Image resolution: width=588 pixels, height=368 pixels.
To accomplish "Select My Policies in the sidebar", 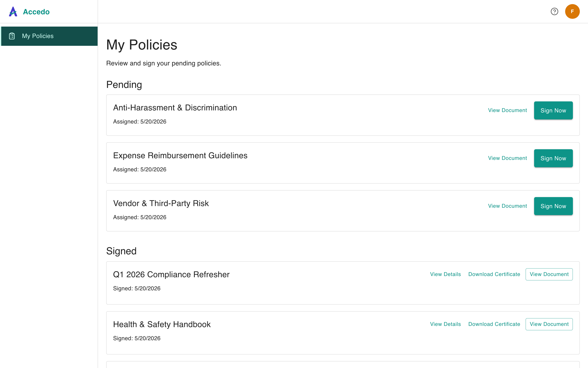I will (x=49, y=36).
